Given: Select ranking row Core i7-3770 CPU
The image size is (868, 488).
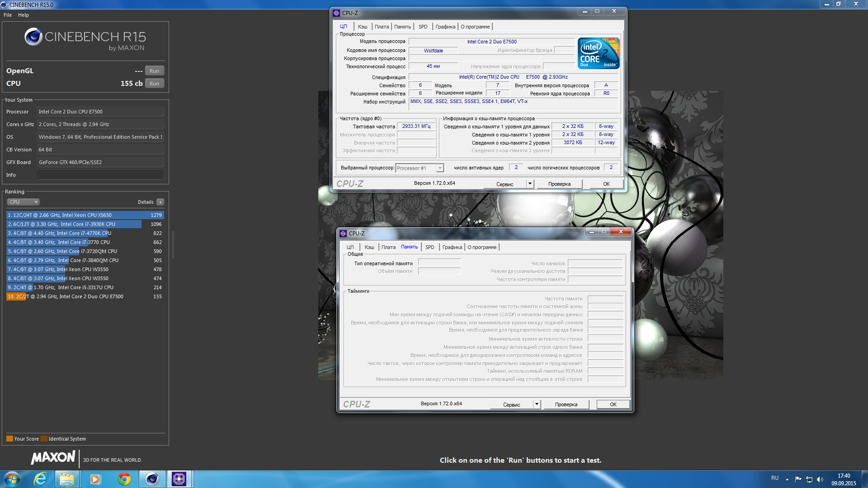Looking at the screenshot, I should pos(85,242).
